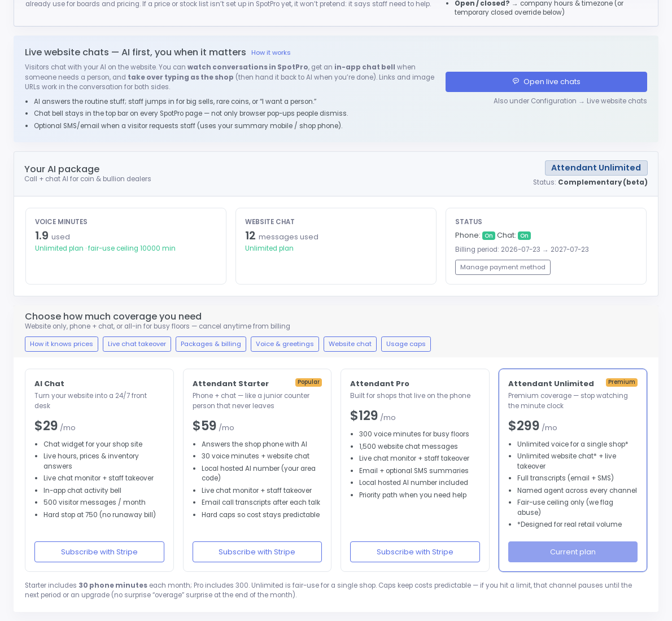Screen dimensions: 672x621
Task: Click '30 voice minutes + website chat' item
Action: [255, 456]
